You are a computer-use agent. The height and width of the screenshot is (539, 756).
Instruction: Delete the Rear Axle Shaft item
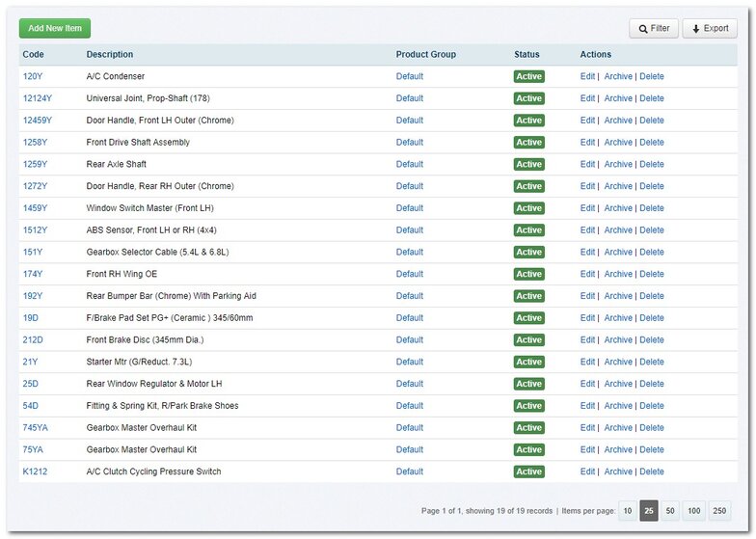(x=652, y=165)
